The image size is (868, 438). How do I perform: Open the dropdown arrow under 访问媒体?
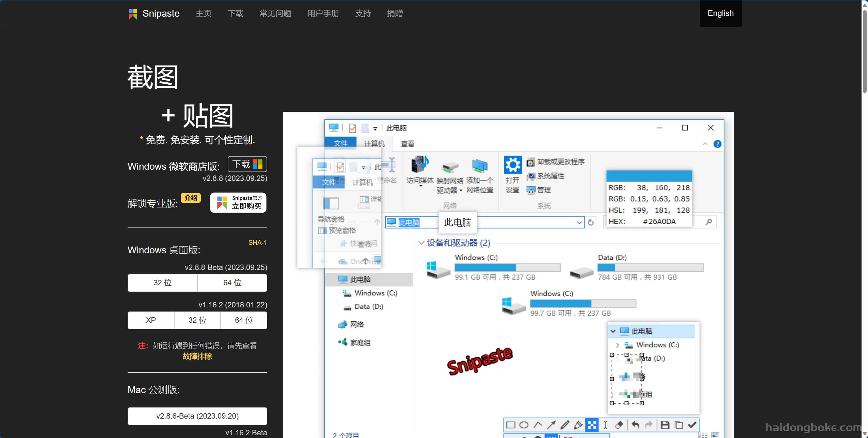[421, 186]
